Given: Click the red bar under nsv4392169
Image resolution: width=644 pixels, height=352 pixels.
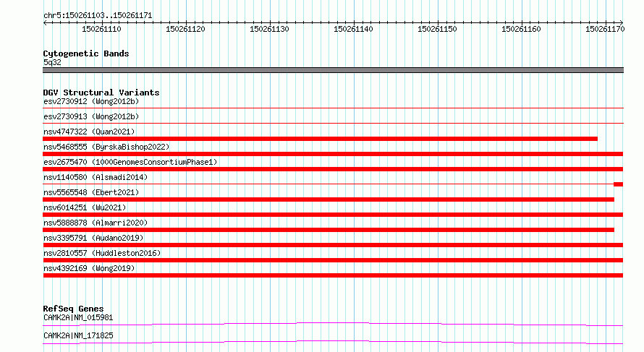Looking at the screenshot, I should tap(333, 275).
